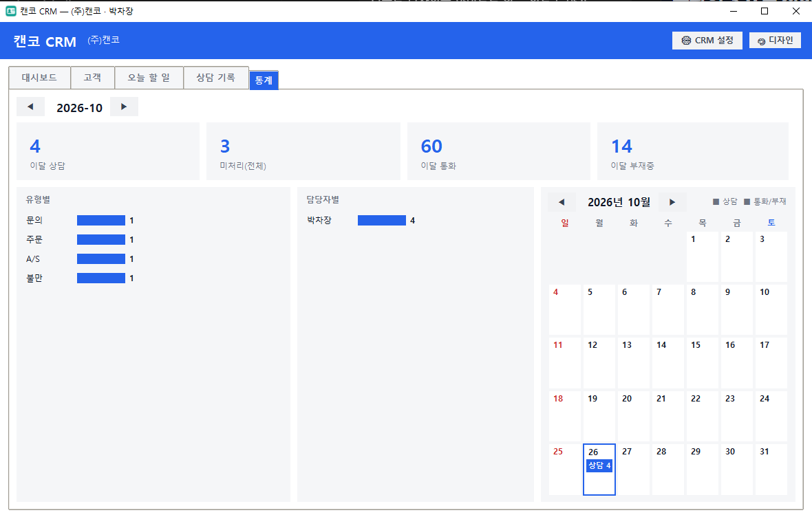Select October 1 on the calendar
Image resolution: width=812 pixels, height=517 pixels.
coord(702,256)
